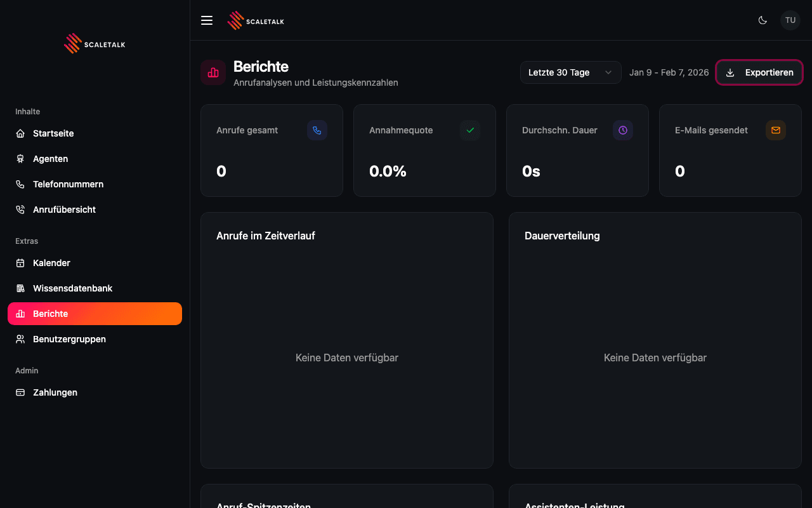Go to Startseite in the sidebar
This screenshot has width=812, height=508.
[x=95, y=133]
